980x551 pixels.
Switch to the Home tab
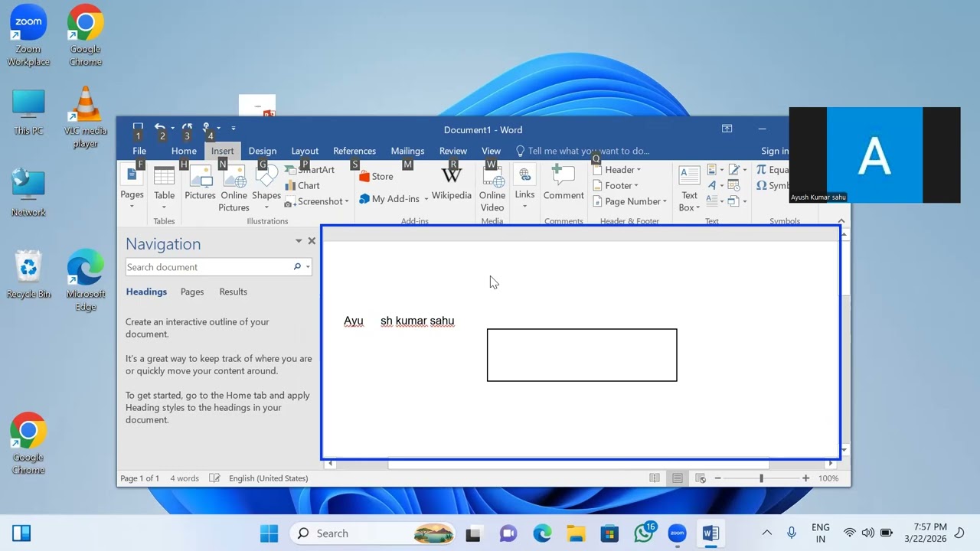coord(184,151)
